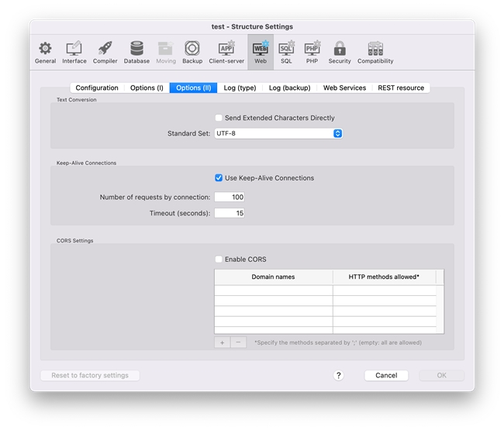The height and width of the screenshot is (430, 504).
Task: Open the Backup settings page
Action: (x=192, y=51)
